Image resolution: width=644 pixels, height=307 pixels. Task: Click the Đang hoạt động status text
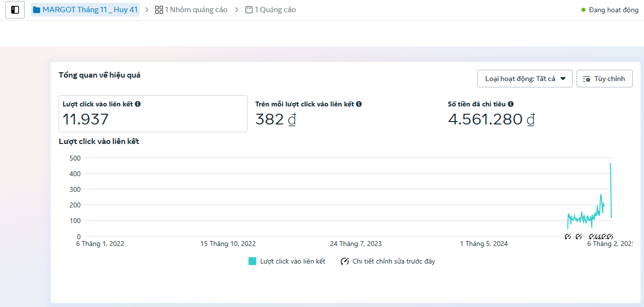614,10
